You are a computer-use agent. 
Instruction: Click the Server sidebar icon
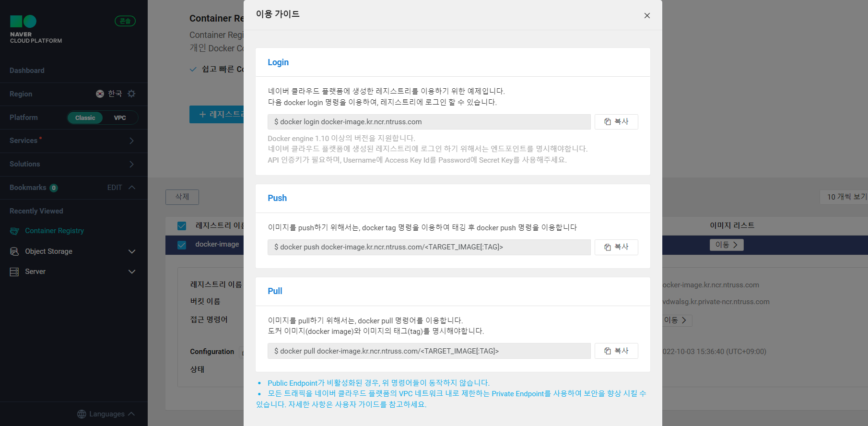[14, 272]
